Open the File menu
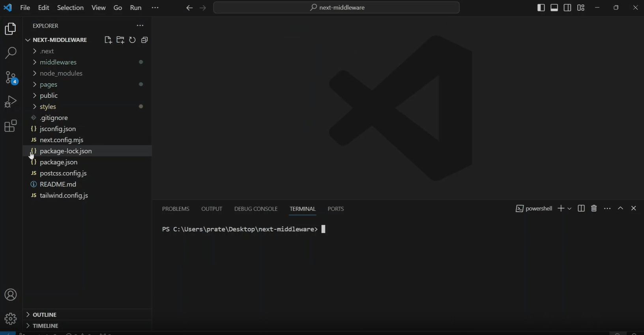The image size is (644, 335). [25, 8]
